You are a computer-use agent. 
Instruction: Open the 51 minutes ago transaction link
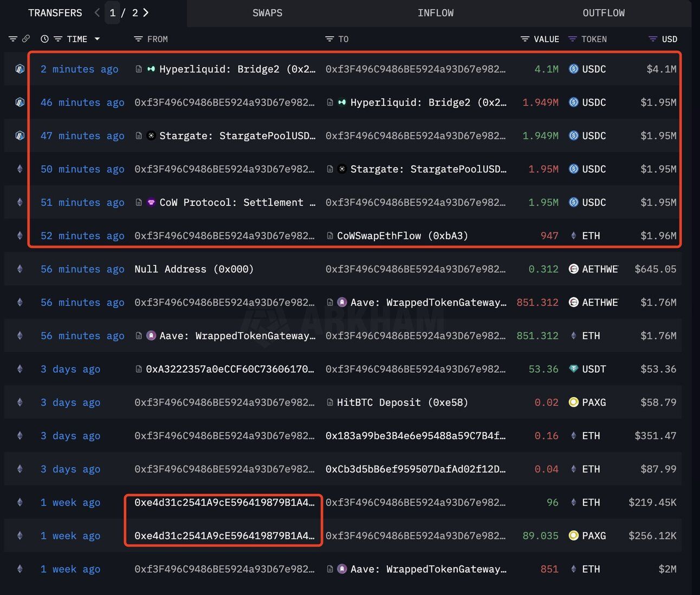click(82, 202)
